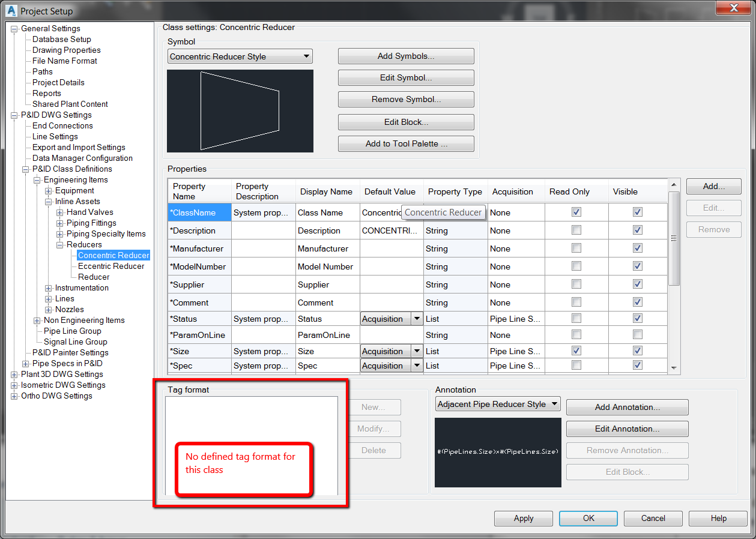Select the Eccentric Reducer tree item
This screenshot has height=539, width=756.
(x=110, y=266)
